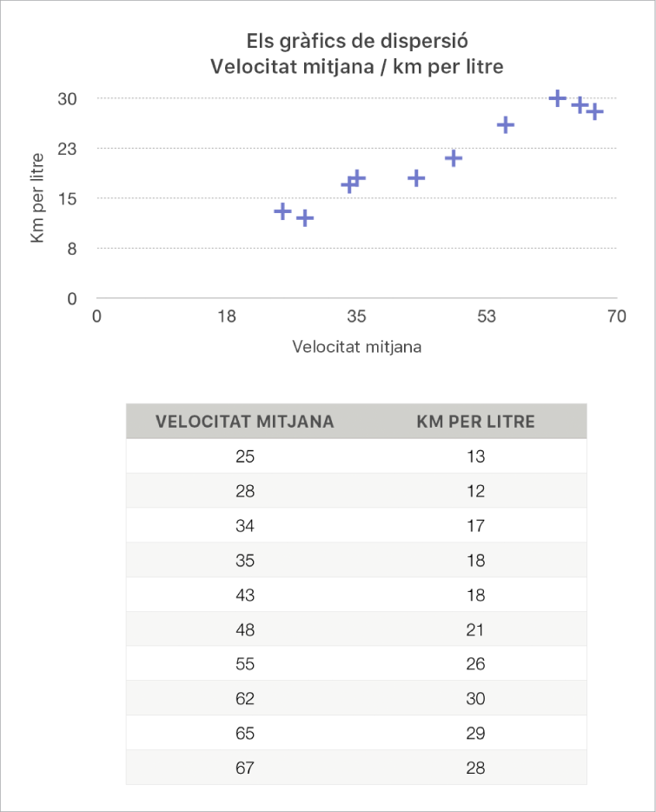Click the data point at speed 25

click(x=282, y=211)
